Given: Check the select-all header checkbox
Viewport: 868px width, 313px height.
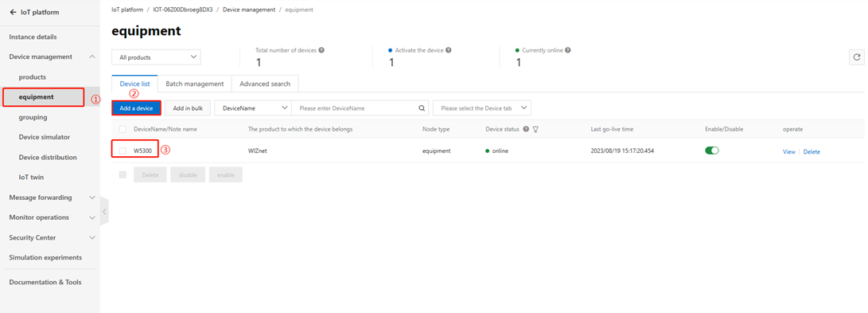Looking at the screenshot, I should point(123,129).
